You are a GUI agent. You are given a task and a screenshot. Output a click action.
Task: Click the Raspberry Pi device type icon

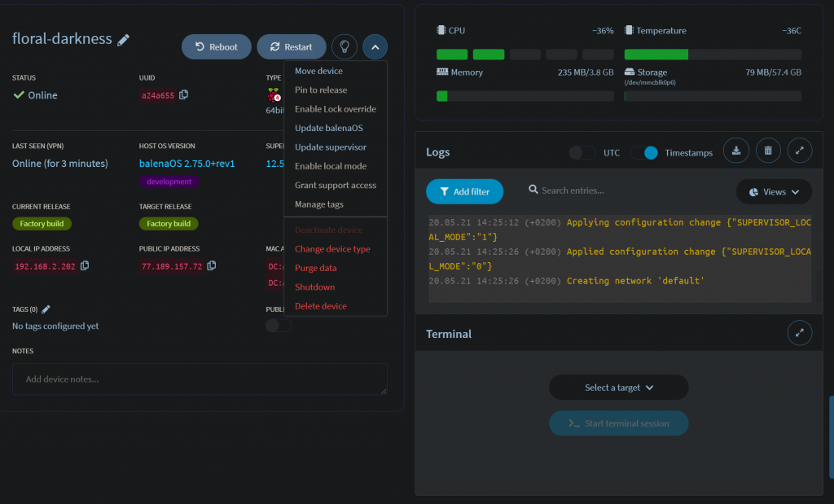click(x=274, y=96)
